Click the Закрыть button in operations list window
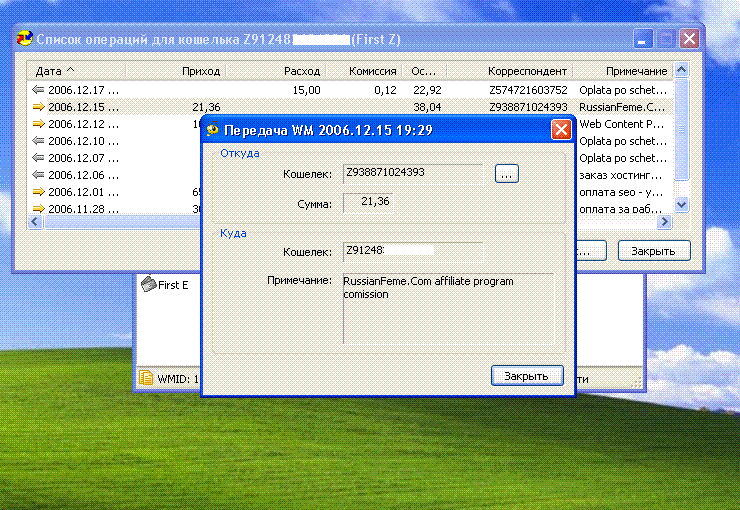Viewport: 740px width, 510px height. (653, 250)
